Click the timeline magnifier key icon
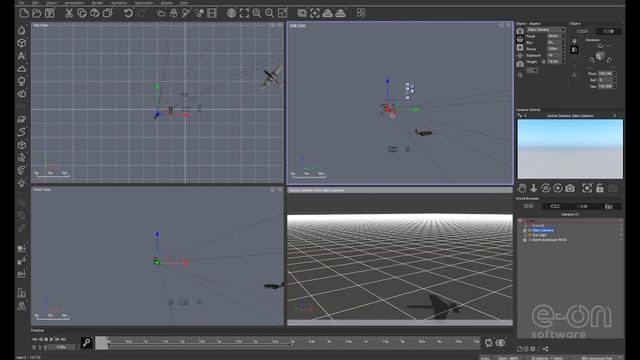The image size is (640, 360). (87, 343)
